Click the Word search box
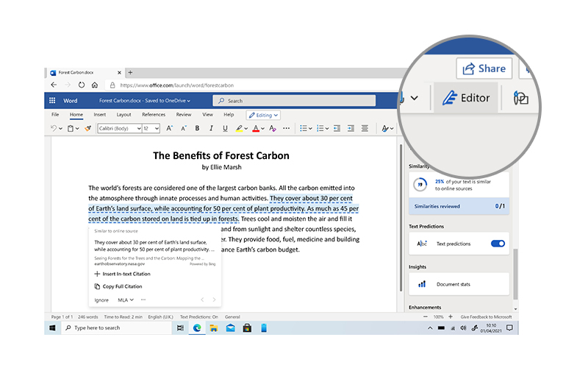Image resolution: width=588 pixels, height=368 pixels. pos(295,101)
